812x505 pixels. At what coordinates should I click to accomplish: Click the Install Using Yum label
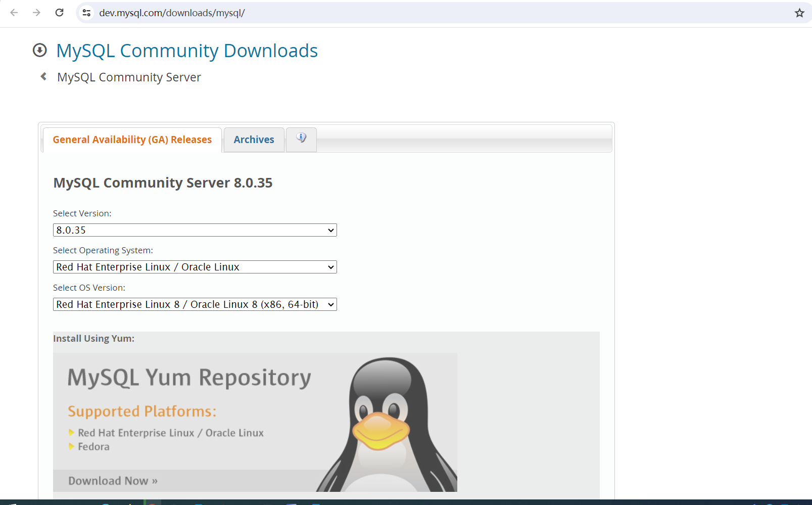click(93, 338)
